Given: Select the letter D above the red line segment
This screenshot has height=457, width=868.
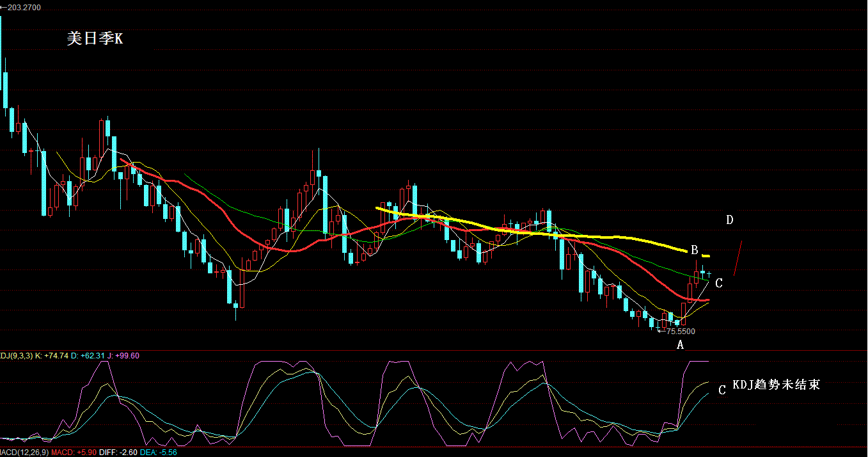Looking at the screenshot, I should [730, 220].
